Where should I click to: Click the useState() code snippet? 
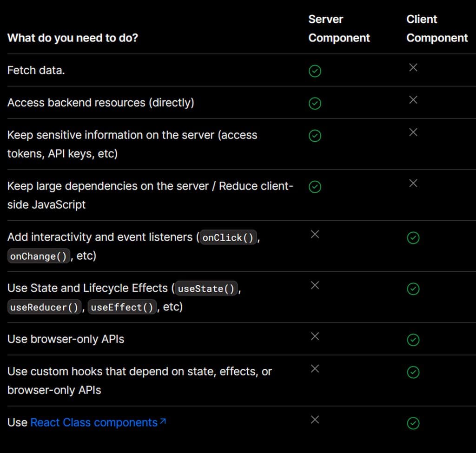point(206,289)
